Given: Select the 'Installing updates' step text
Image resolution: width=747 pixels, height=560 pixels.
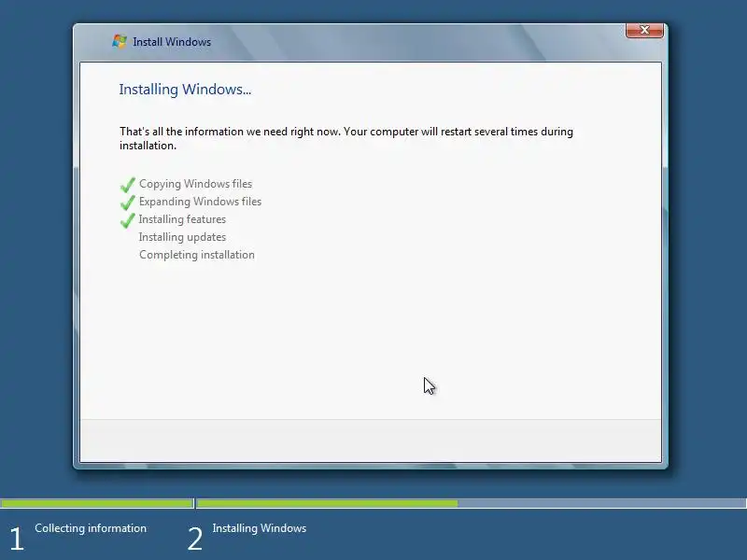Looking at the screenshot, I should pyautogui.click(x=182, y=237).
